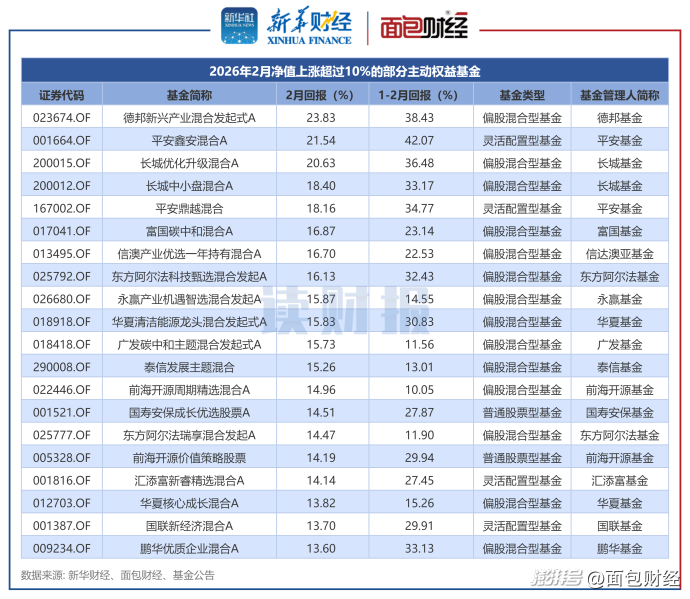Click the blue 新华社 logo icon

coord(239,26)
